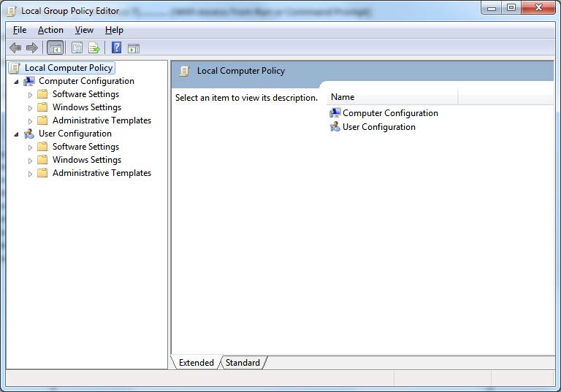
Task: Click the Forward arrow toolbar icon
Action: tap(32, 47)
